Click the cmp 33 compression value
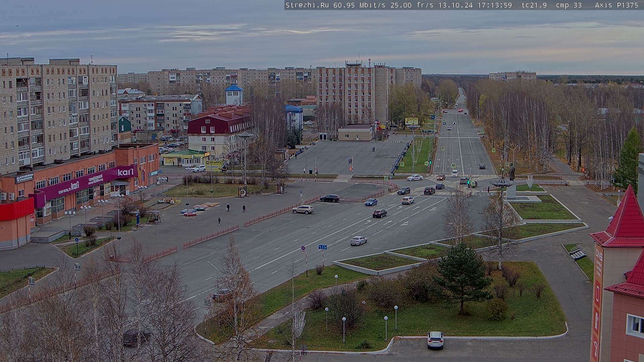644x362 pixels. click(569, 5)
